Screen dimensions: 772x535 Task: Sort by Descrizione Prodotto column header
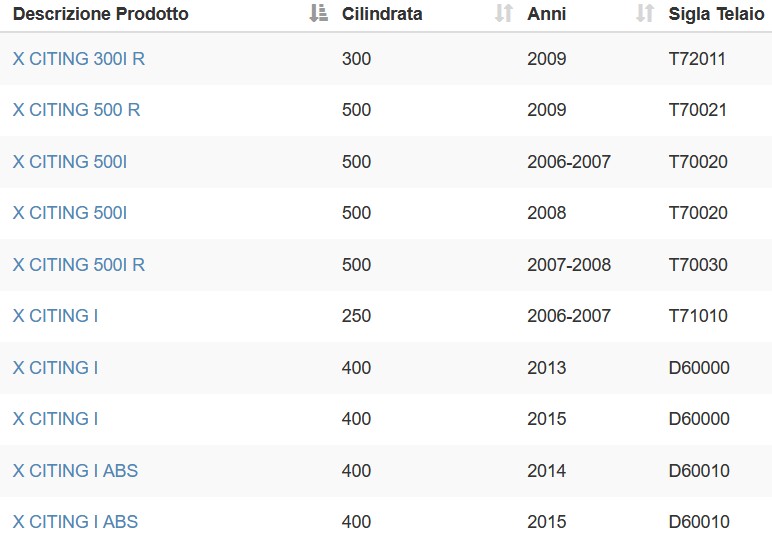point(100,14)
